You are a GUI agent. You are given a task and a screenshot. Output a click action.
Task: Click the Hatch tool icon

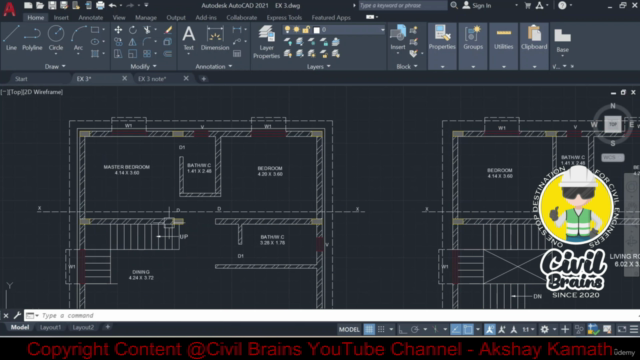pyautogui.click(x=95, y=53)
